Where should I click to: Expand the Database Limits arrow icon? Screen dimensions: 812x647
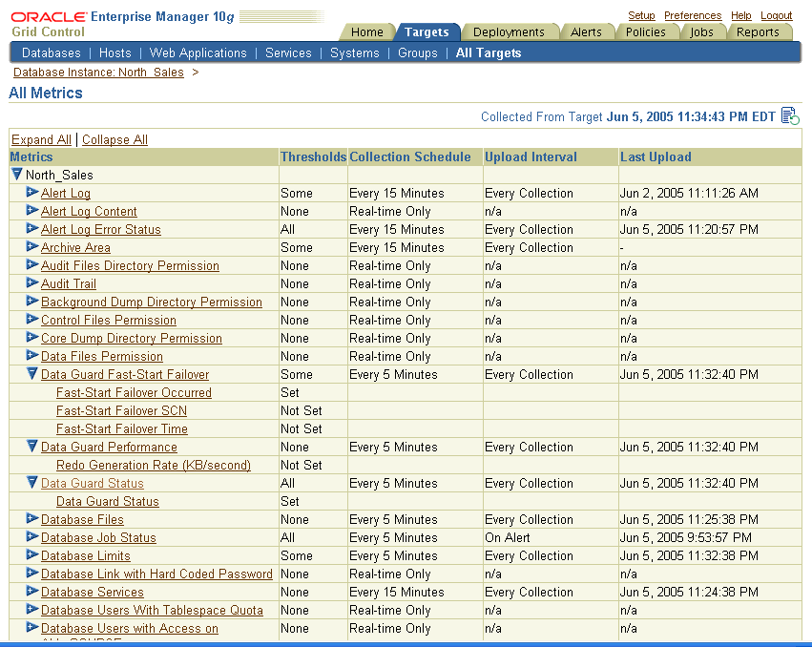point(32,555)
